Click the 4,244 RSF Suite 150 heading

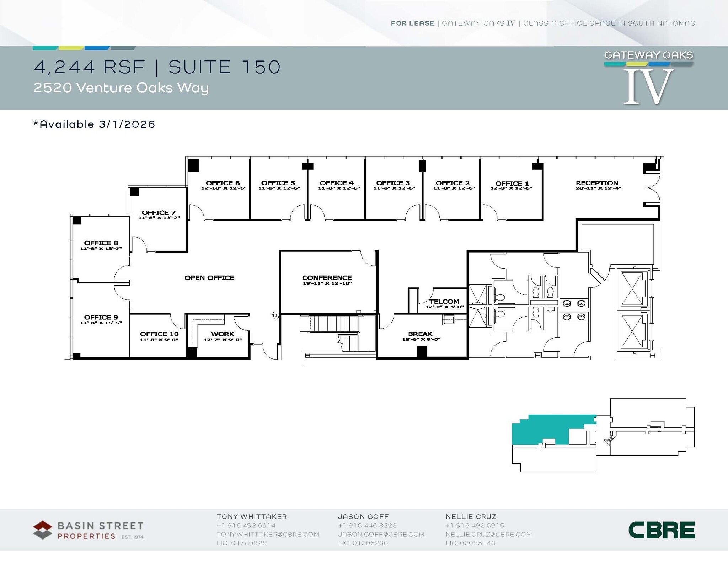click(157, 67)
